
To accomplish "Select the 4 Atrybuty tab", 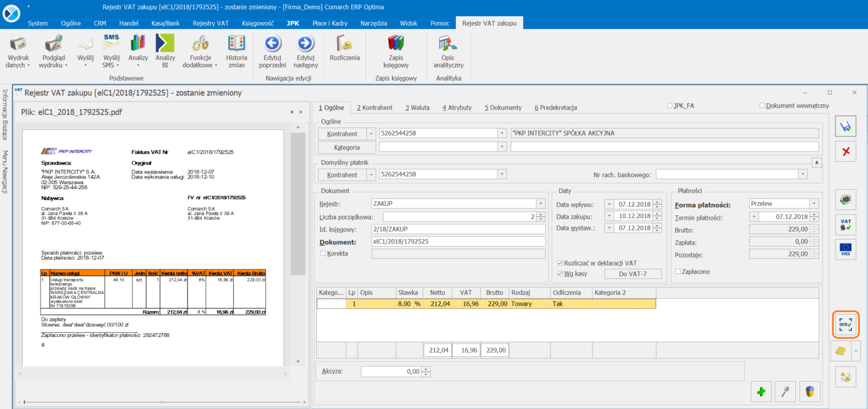I will [x=457, y=107].
